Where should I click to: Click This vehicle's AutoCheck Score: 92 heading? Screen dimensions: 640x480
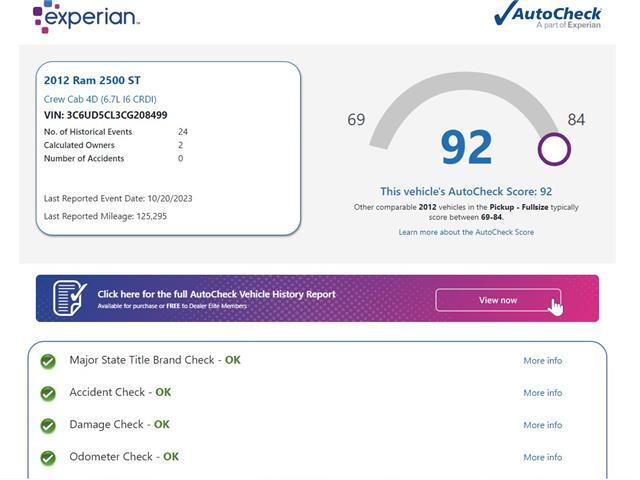[x=466, y=191]
